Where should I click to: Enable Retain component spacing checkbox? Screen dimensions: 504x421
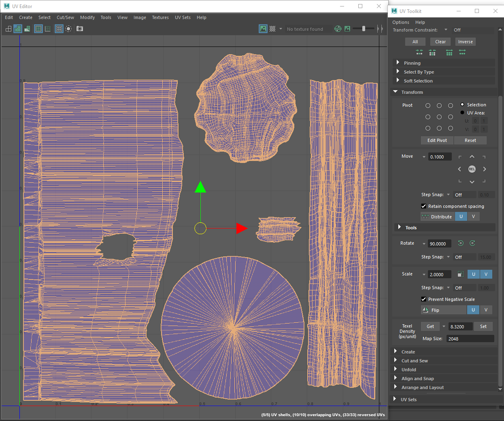(424, 206)
